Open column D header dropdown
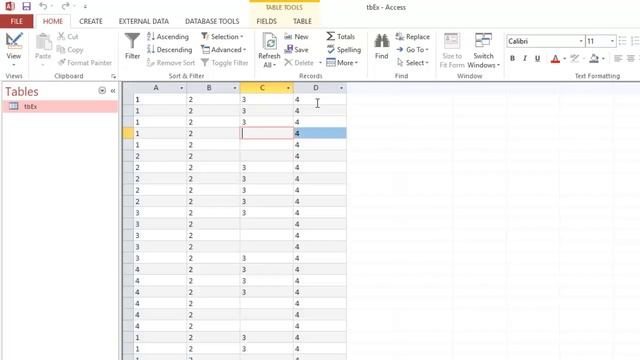Image resolution: width=640 pixels, height=360 pixels. tap(341, 88)
